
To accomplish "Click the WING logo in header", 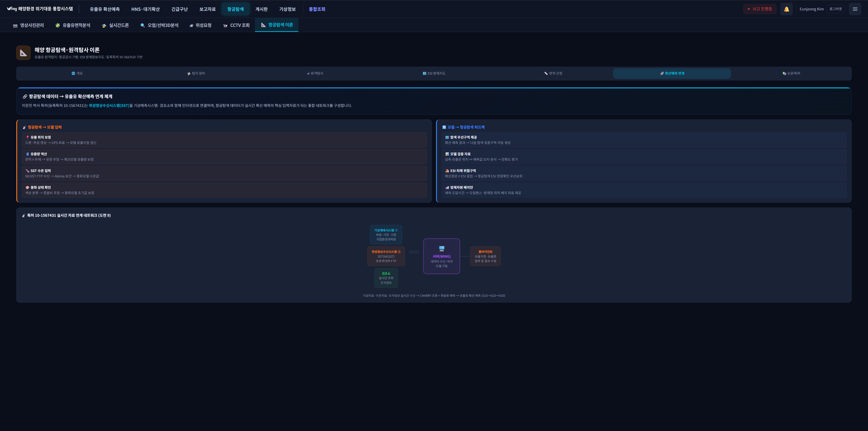I will [x=12, y=9].
